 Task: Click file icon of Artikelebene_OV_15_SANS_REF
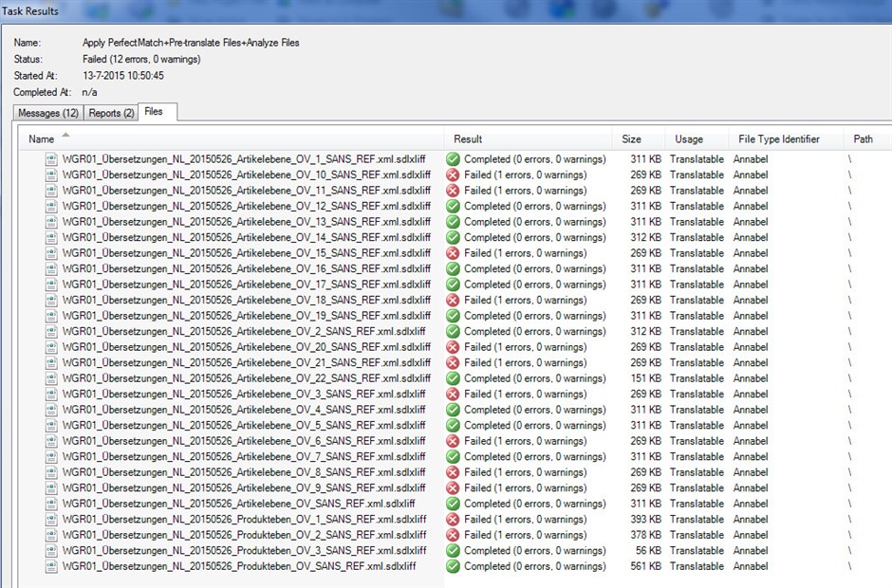click(x=51, y=253)
